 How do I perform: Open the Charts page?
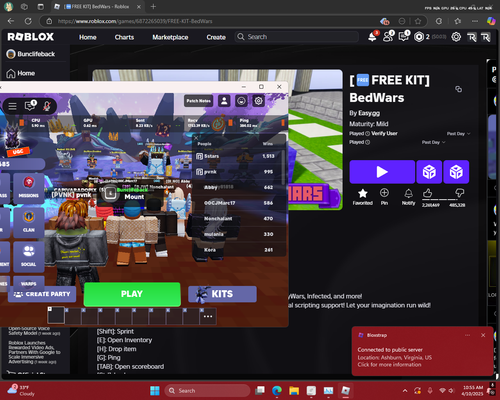[124, 37]
